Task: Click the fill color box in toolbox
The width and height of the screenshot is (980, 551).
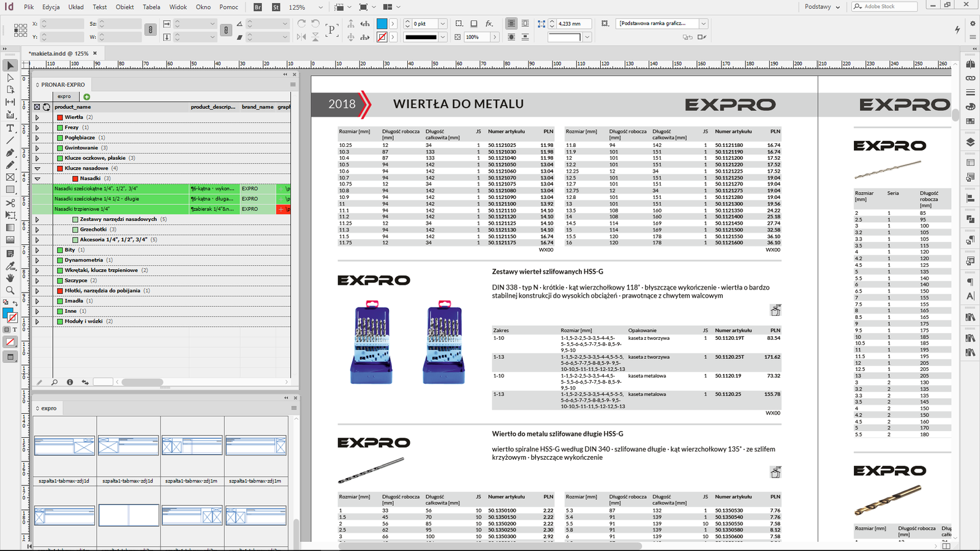Action: click(x=7, y=314)
